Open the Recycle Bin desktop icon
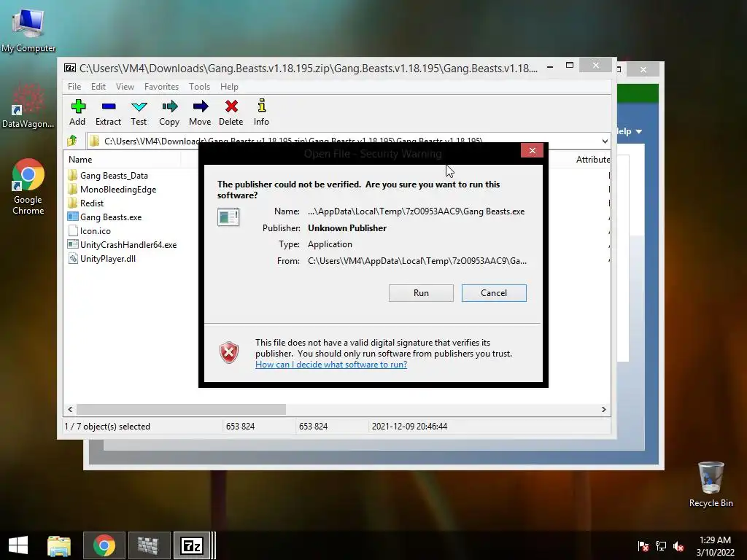 click(711, 484)
